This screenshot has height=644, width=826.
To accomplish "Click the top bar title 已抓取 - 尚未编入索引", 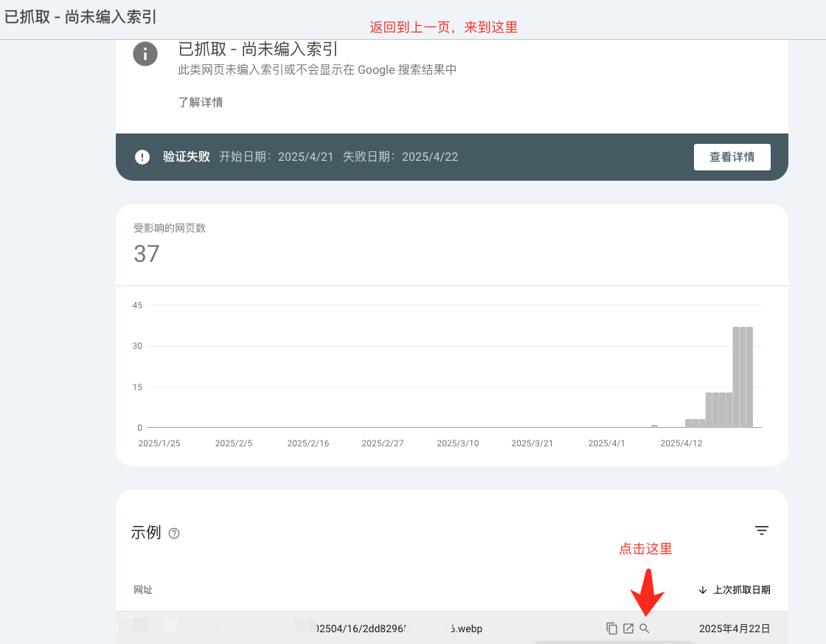I will pos(80,17).
